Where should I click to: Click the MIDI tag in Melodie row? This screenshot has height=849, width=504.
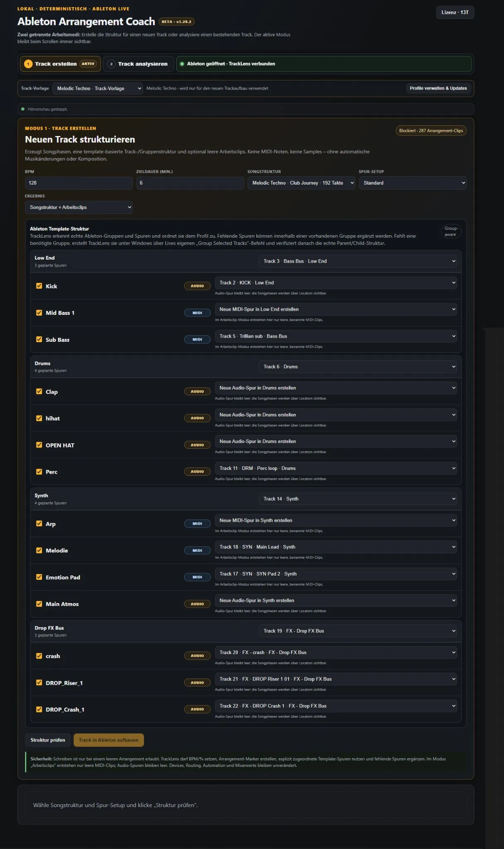coord(197,551)
